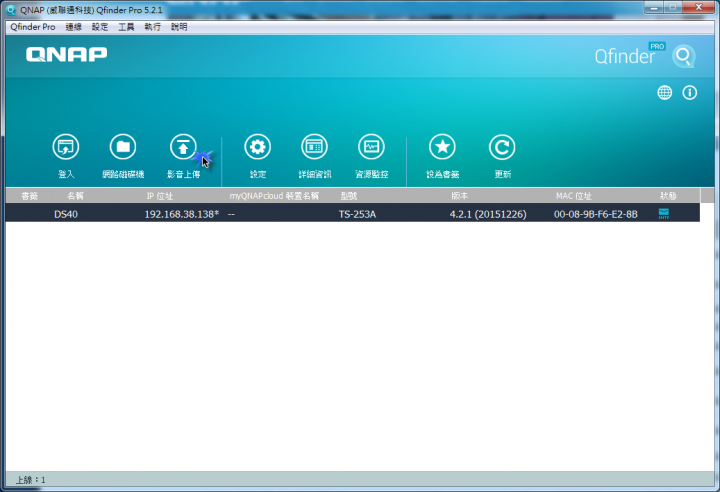Screen dimensions: 720x492
Task: Sort by the IP 位址 column header
Action: 159,196
